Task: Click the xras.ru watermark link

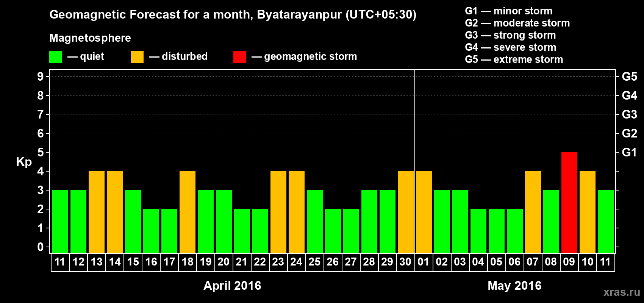Action: point(622,292)
